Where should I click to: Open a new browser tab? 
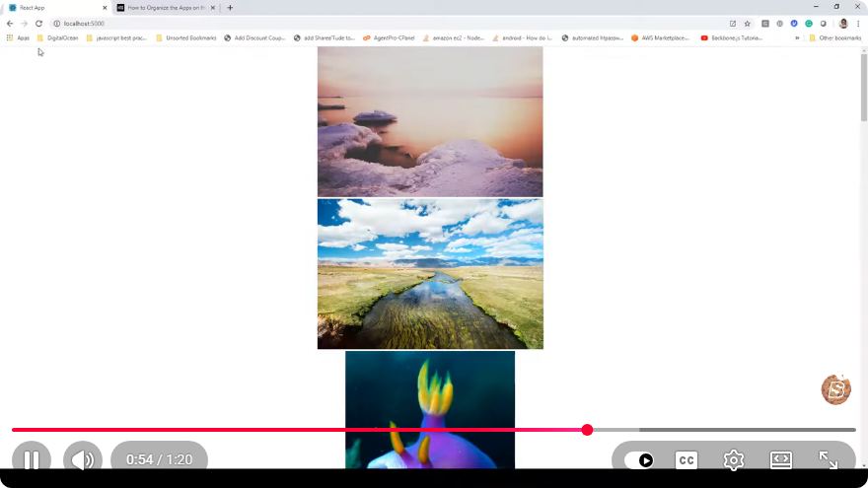pos(230,8)
